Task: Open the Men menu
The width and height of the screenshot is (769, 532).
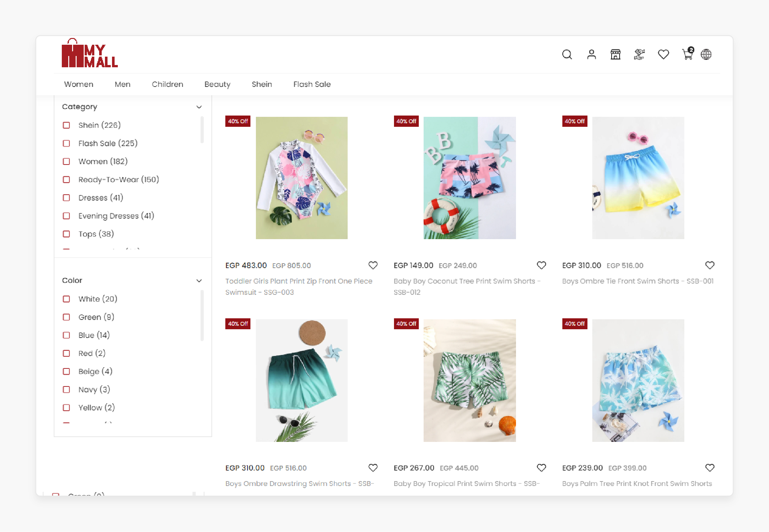Action: (x=122, y=84)
